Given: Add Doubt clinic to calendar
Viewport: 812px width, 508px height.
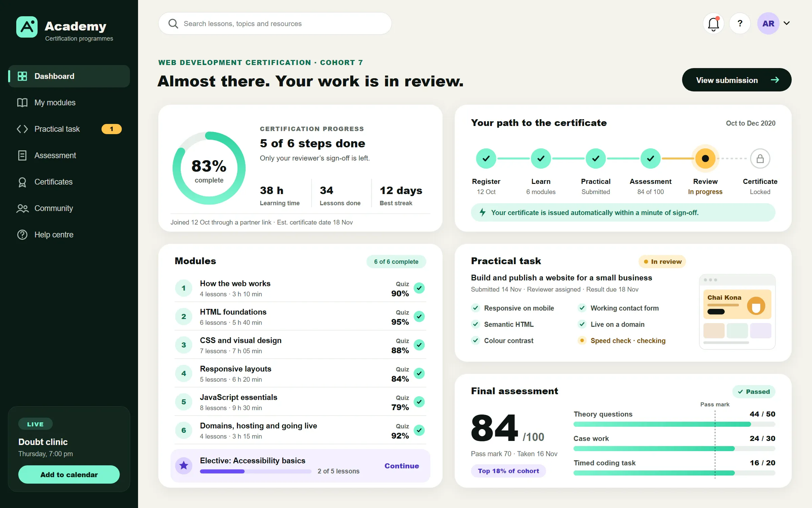Looking at the screenshot, I should (69, 474).
